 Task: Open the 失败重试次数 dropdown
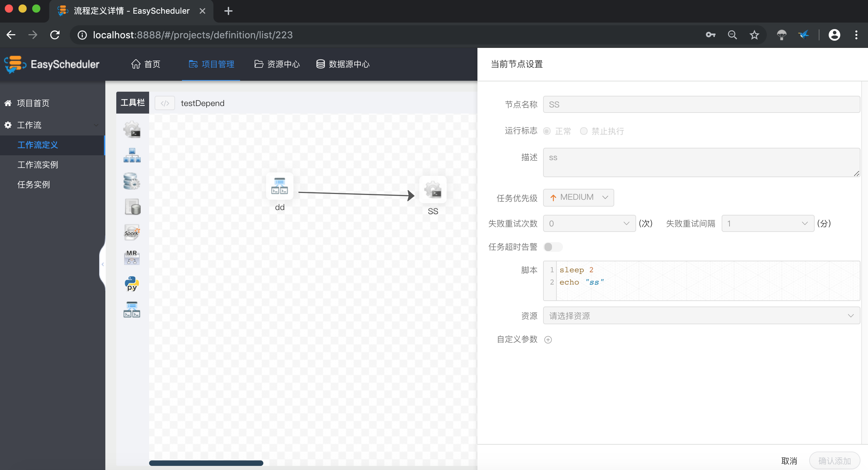pyautogui.click(x=590, y=223)
